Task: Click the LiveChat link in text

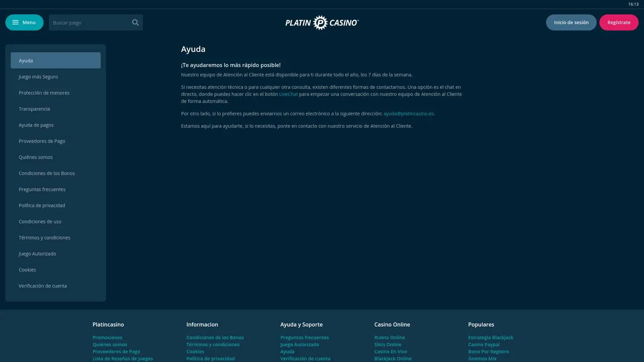Action: tap(288, 94)
